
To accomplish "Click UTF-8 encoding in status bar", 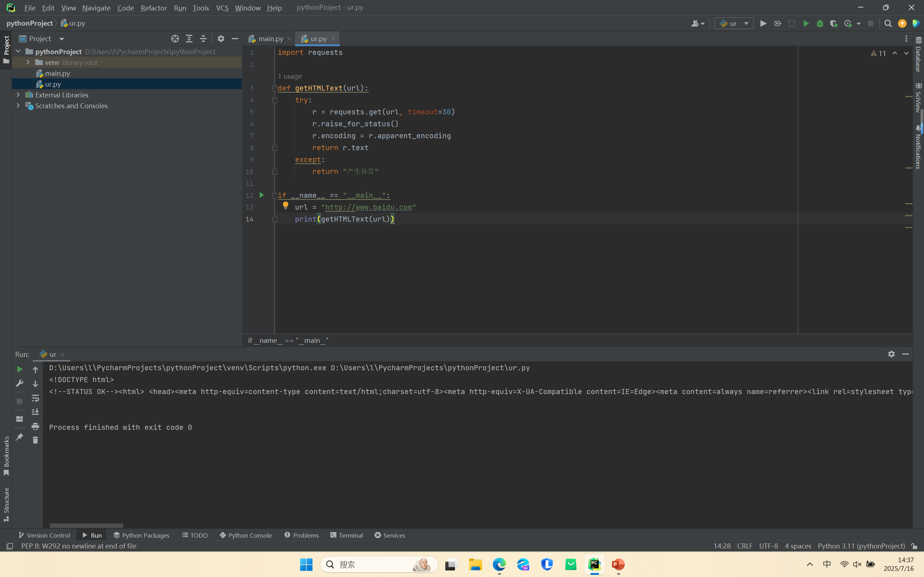I will [x=769, y=546].
